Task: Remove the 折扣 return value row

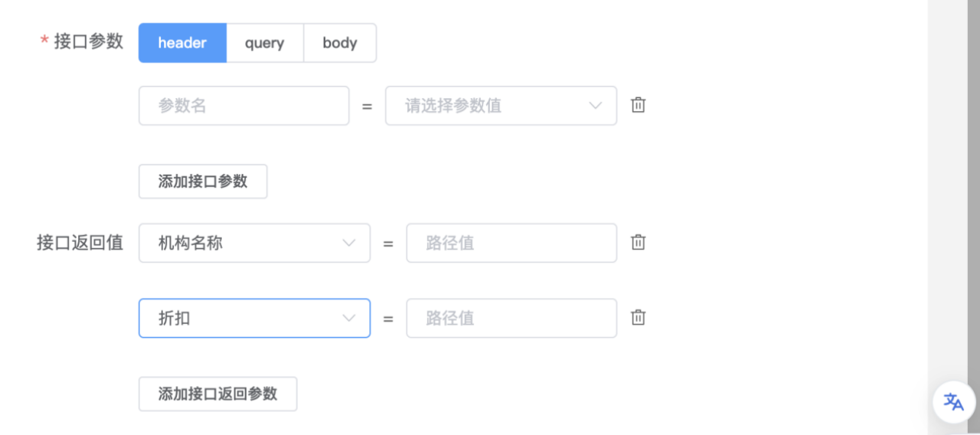Action: coord(638,317)
